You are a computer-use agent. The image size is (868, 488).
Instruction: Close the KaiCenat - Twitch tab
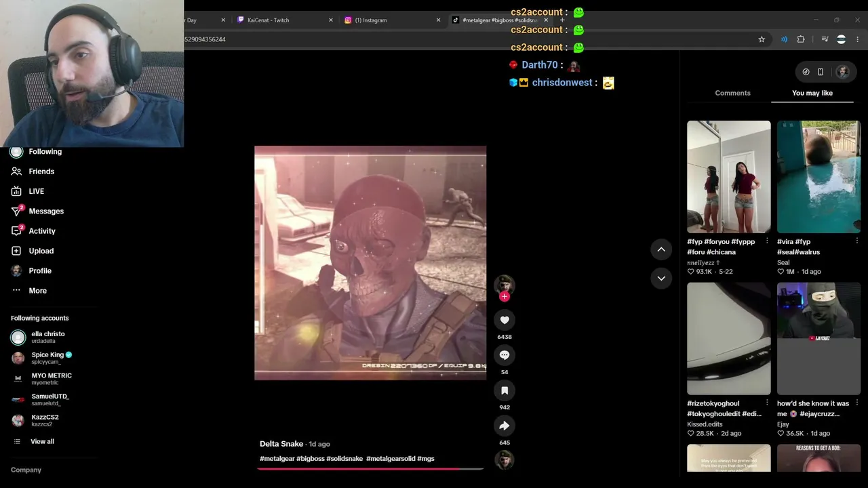coord(331,20)
